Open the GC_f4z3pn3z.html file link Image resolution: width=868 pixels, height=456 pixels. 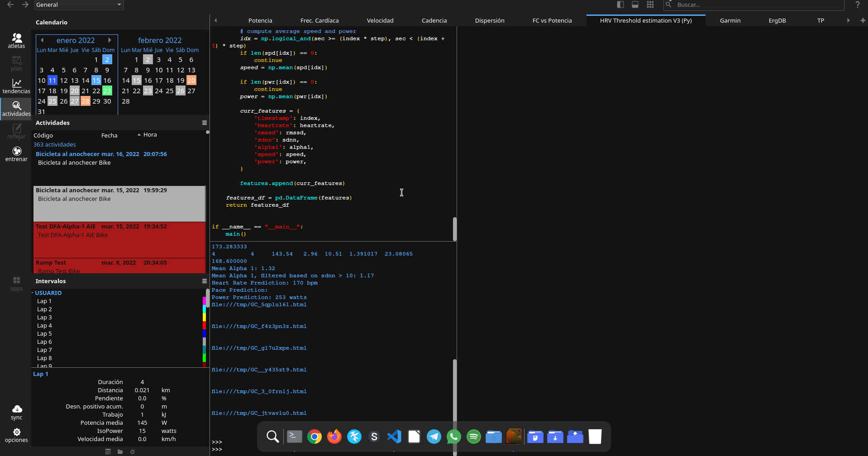point(259,326)
